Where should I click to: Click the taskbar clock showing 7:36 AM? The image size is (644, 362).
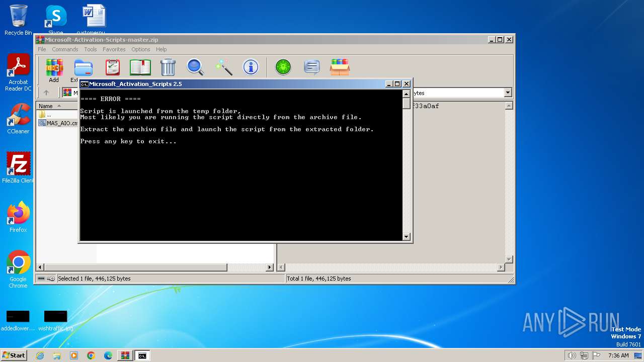(x=618, y=355)
